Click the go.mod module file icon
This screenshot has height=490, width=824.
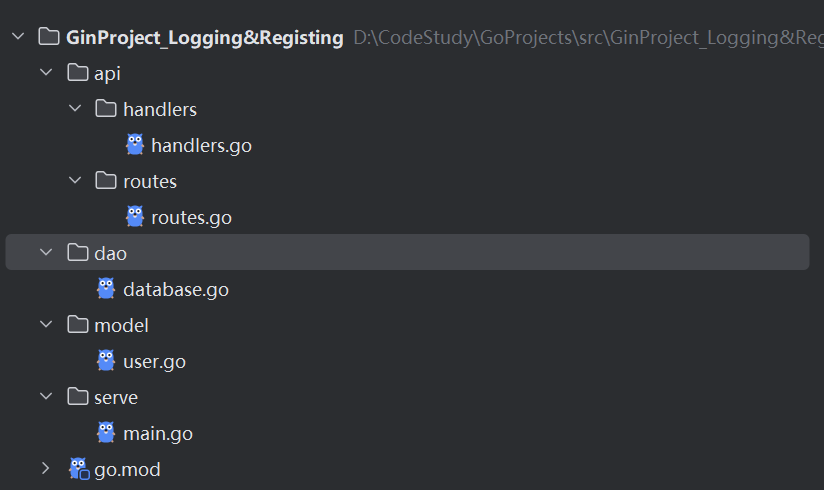coord(78,469)
